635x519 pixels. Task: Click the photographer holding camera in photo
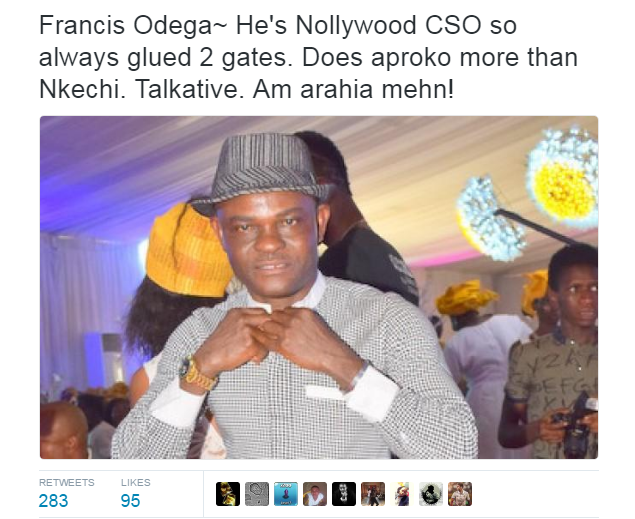pos(549,352)
